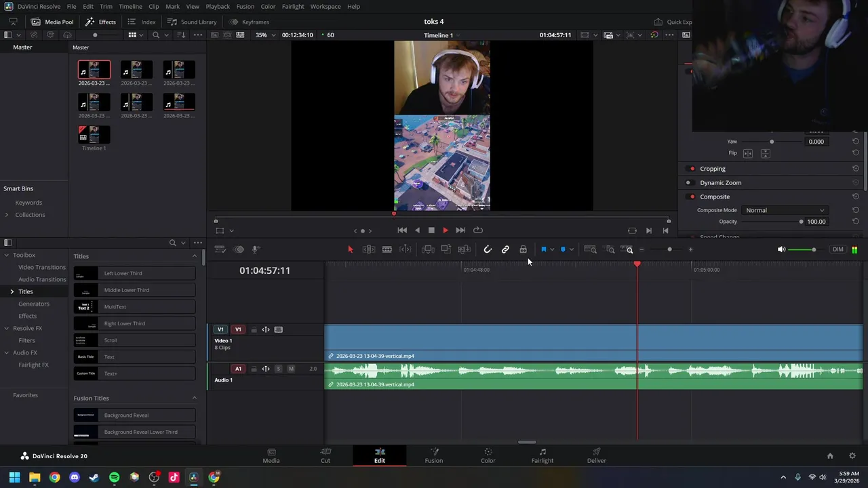Disable the Video 1 track filmstrip icon
This screenshot has height=488, width=868.
pos(278,329)
